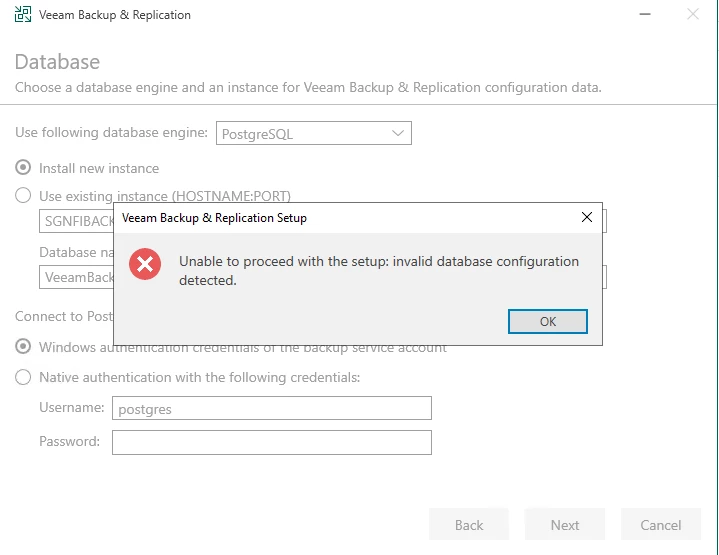Close the Veeam Backup & Replication window
The height and width of the screenshot is (555, 719).
[693, 14]
